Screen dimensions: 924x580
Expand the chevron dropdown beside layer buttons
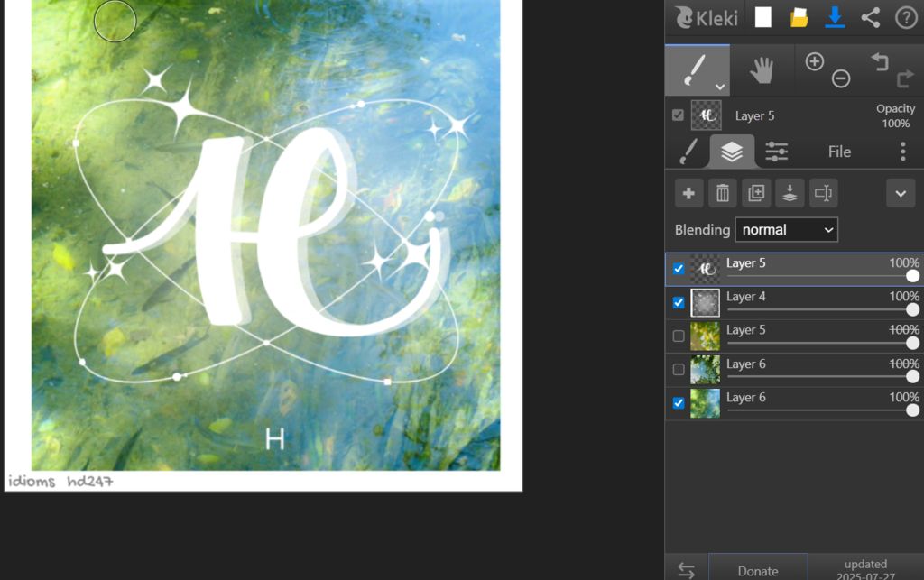(x=901, y=193)
